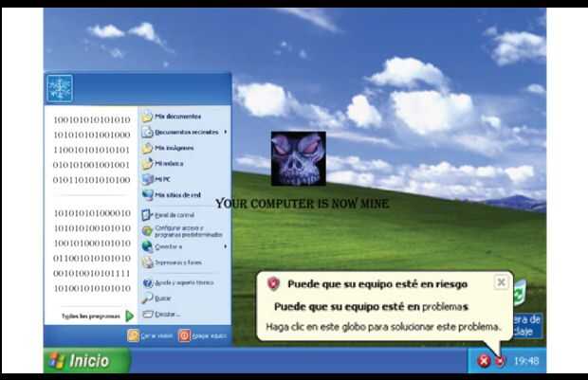Open the Mi música folder
588x380 pixels.
click(163, 164)
